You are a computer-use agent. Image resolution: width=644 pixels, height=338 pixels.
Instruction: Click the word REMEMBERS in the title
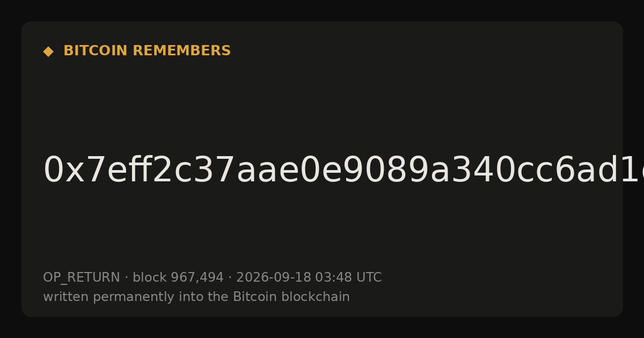(x=182, y=51)
